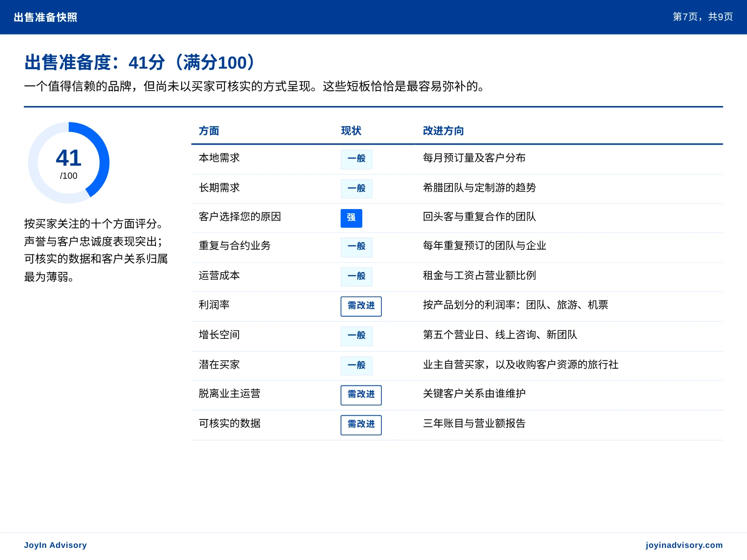This screenshot has width=747, height=560.
Task: Click the 一般 badge in 增长空间 row
Action: pyautogui.click(x=356, y=336)
